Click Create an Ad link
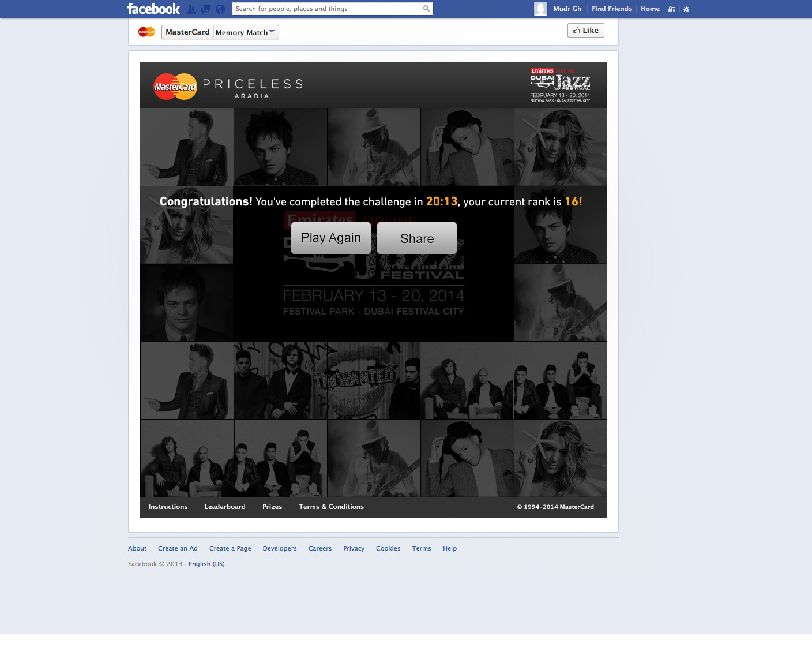 click(x=178, y=548)
